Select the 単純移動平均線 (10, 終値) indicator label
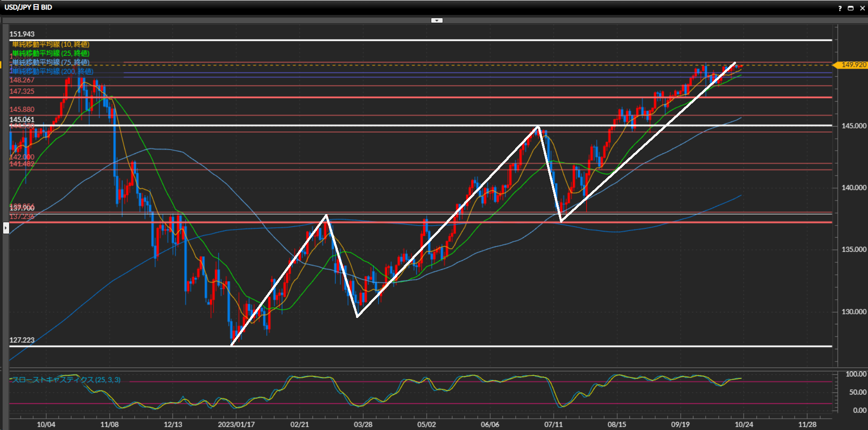The image size is (868, 430). pyautogui.click(x=50, y=44)
